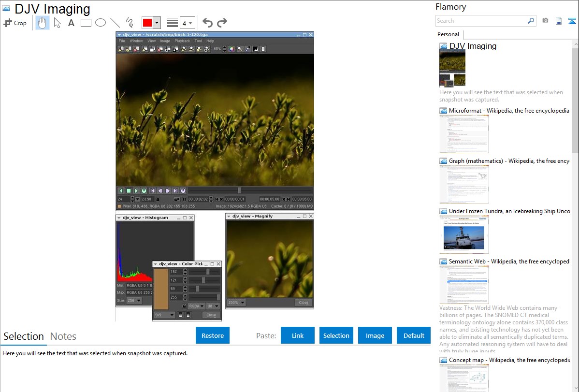Select the Crop tool
This screenshot has width=579, height=392.
pos(15,23)
